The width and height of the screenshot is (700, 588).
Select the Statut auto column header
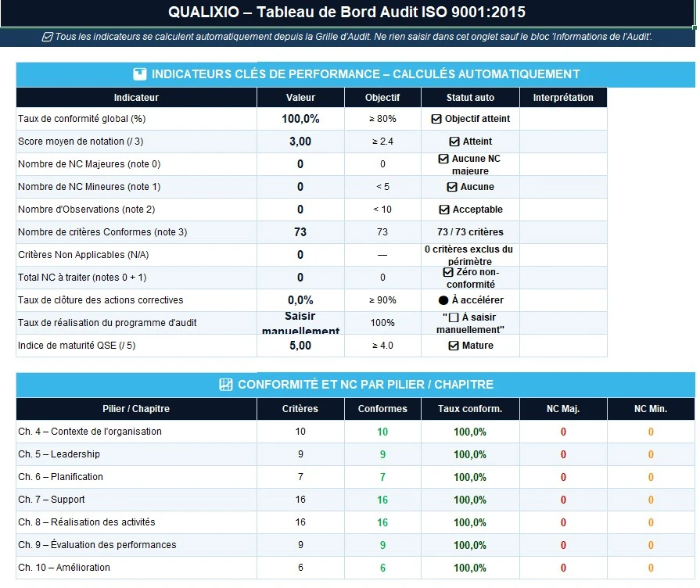coord(470,97)
